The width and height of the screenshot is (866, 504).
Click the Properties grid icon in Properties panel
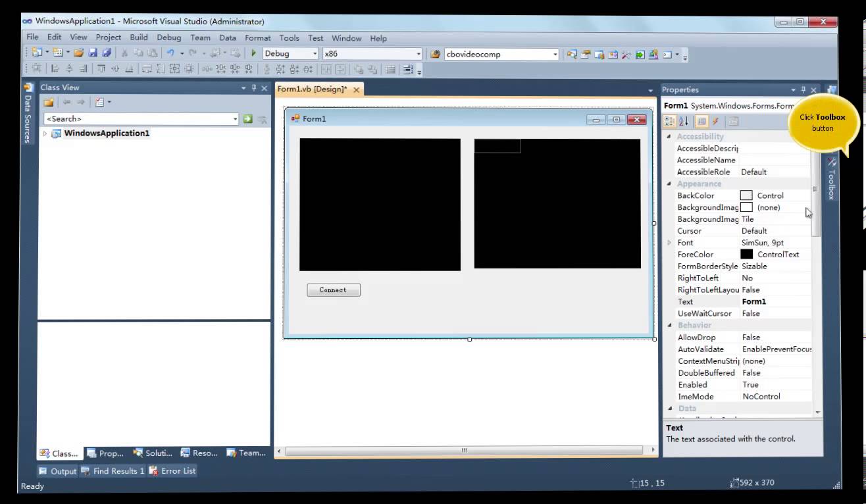point(701,121)
